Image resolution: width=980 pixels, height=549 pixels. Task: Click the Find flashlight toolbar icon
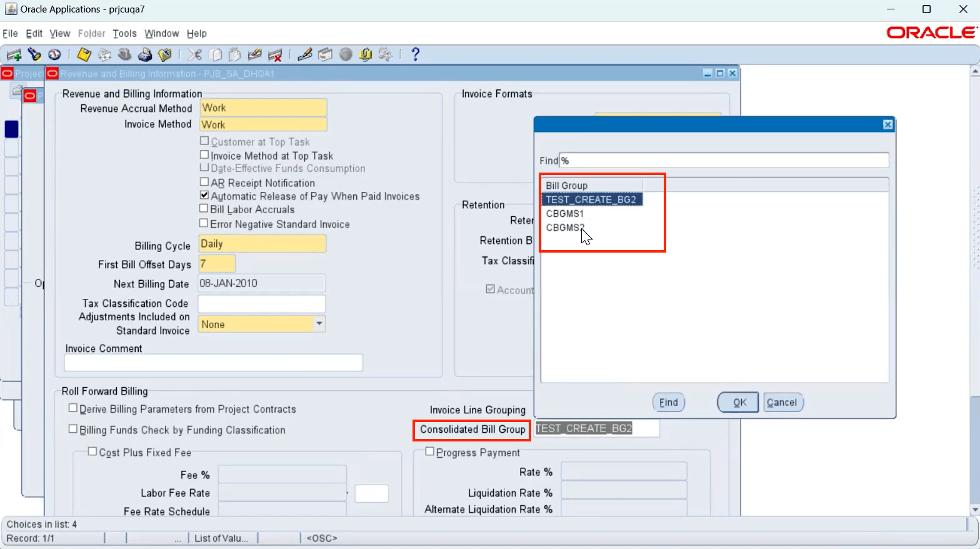34,55
